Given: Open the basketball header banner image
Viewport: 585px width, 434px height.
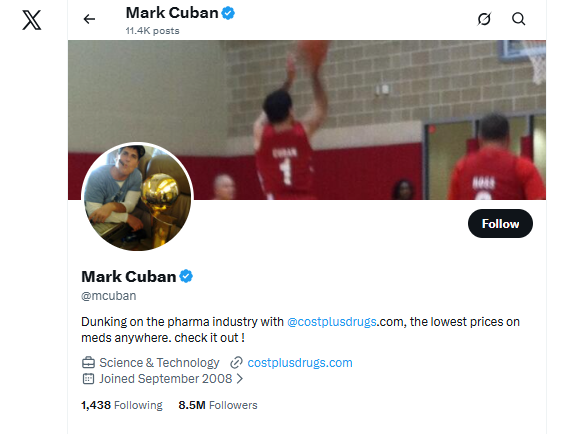Looking at the screenshot, I should [x=307, y=120].
